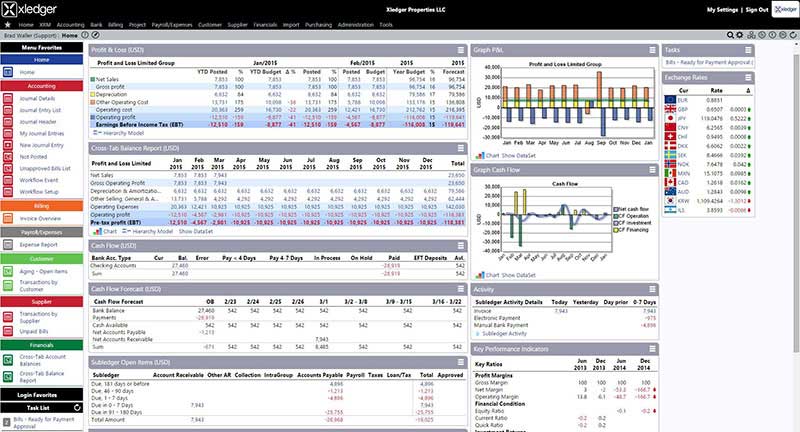Viewport: 800px width, 432px height.
Task: Click the favorites star icon in menu bar
Action: pyautogui.click(x=7, y=24)
